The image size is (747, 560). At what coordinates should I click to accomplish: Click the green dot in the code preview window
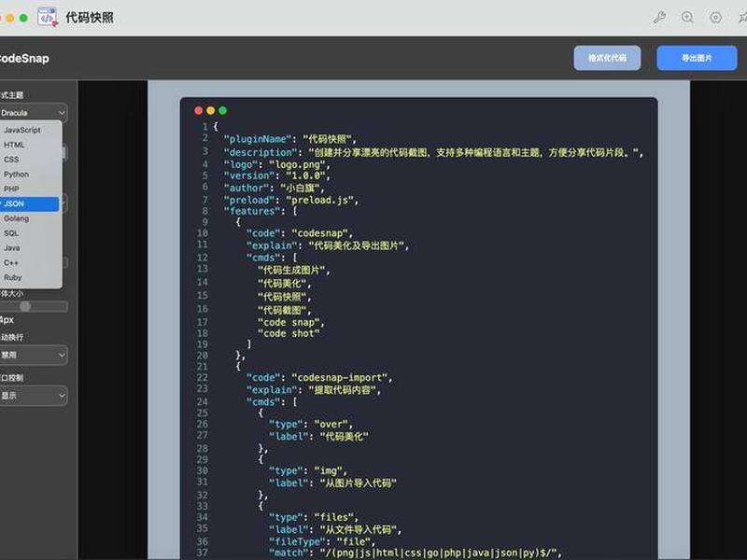(x=222, y=110)
